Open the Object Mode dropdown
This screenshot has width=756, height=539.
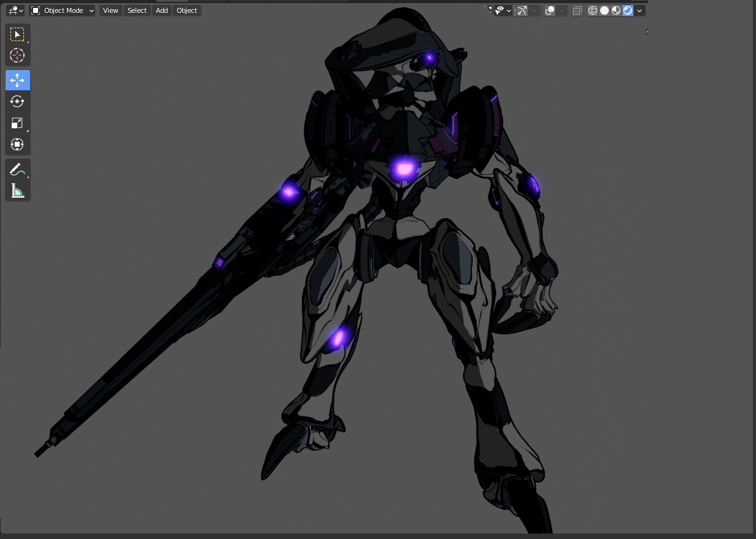pos(61,10)
